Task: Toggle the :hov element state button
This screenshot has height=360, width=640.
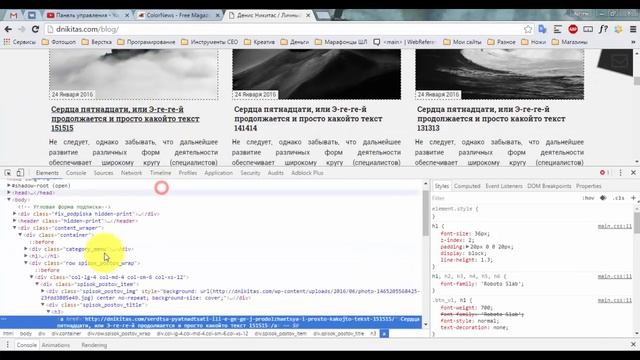Action: tap(588, 198)
